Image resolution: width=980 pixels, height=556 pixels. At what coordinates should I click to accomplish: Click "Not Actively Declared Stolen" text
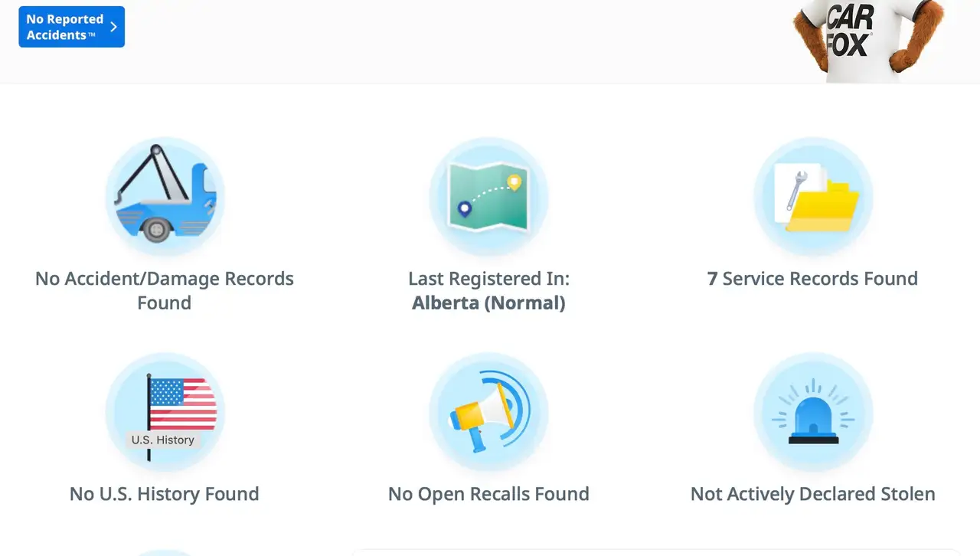click(813, 494)
